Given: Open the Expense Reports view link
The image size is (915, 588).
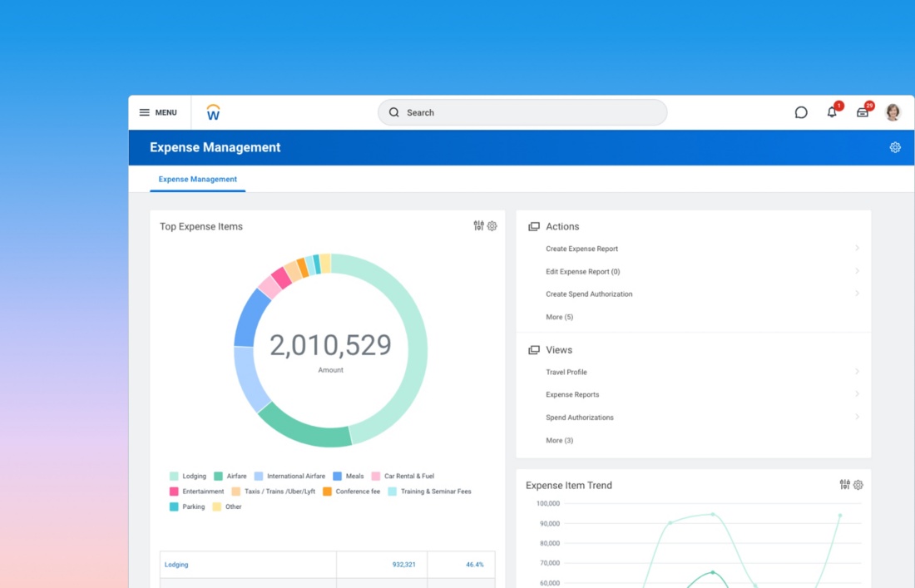Looking at the screenshot, I should 572,395.
